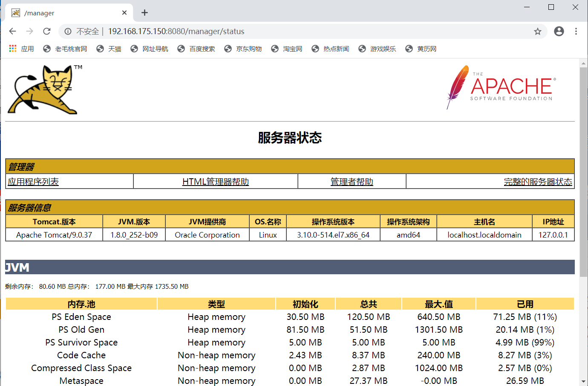Open a new tab with the plus button
This screenshot has height=386, width=588.
[144, 12]
